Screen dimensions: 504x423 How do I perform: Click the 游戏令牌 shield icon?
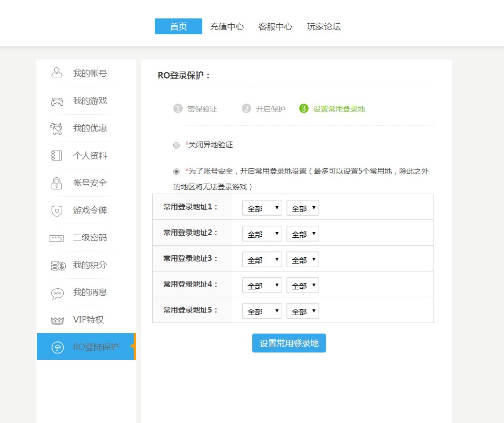click(57, 210)
